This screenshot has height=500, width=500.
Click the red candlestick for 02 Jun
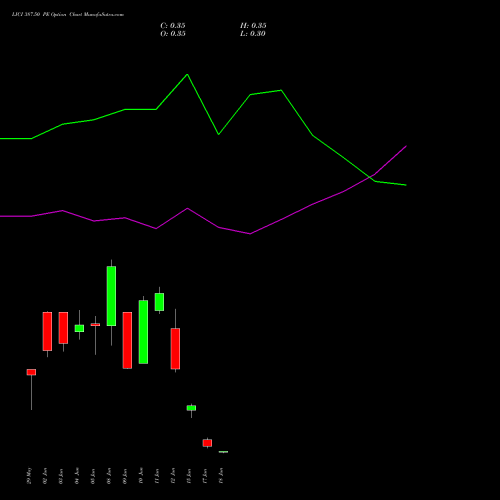(47, 331)
